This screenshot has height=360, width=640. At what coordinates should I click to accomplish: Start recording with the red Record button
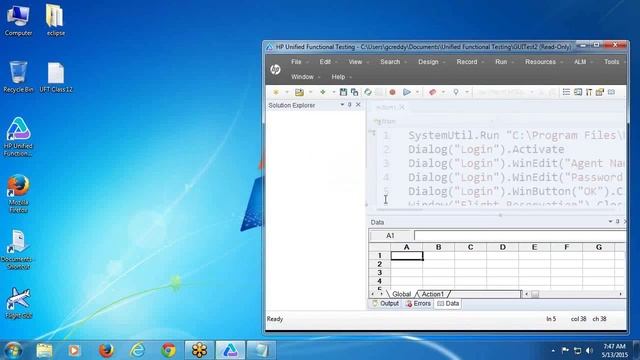point(392,92)
